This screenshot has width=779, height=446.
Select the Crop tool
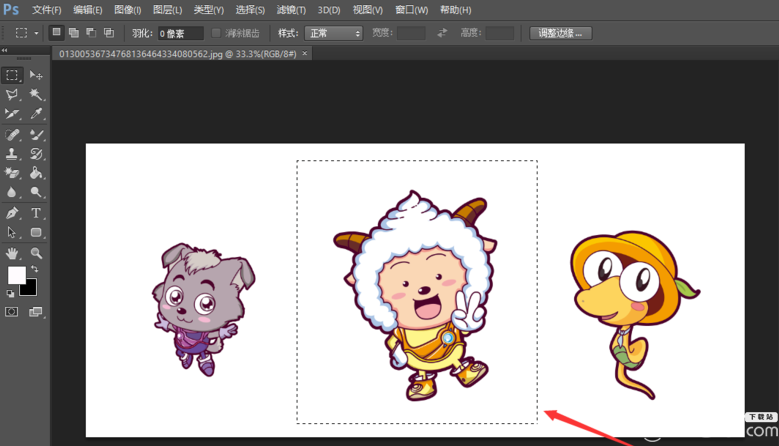click(x=12, y=114)
